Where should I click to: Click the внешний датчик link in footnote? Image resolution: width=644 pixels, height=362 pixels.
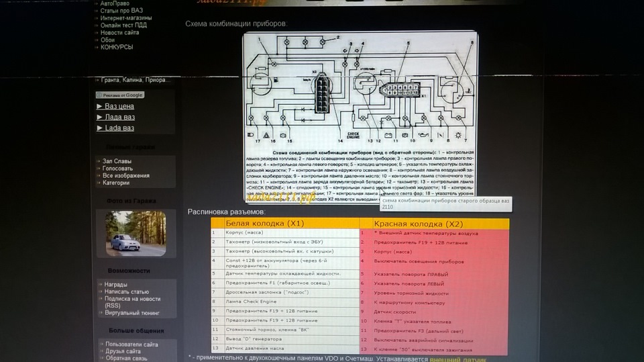[x=458, y=359]
